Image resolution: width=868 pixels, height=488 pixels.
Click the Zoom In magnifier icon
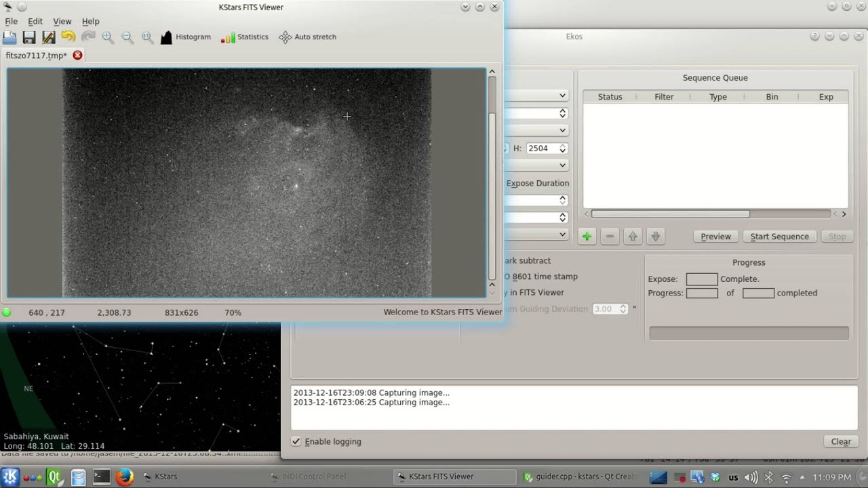108,37
